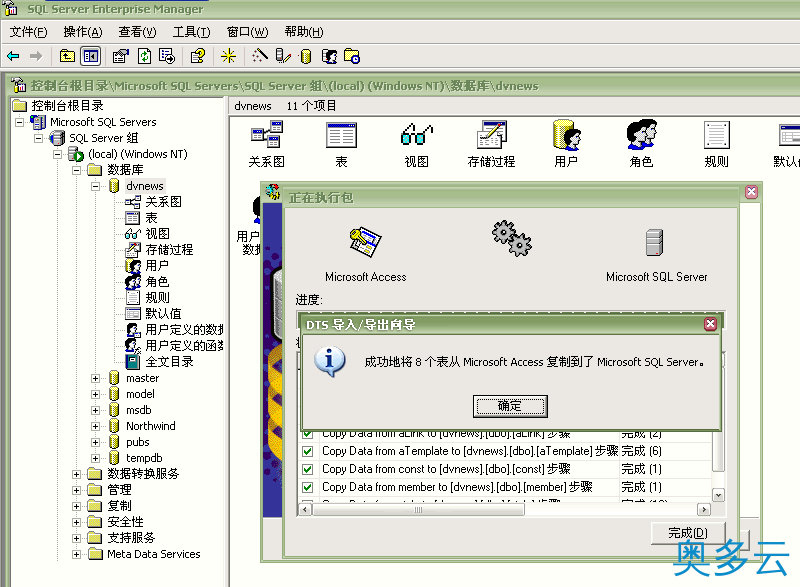Click the 完成(D) button
This screenshot has height=587, width=800.
688,532
